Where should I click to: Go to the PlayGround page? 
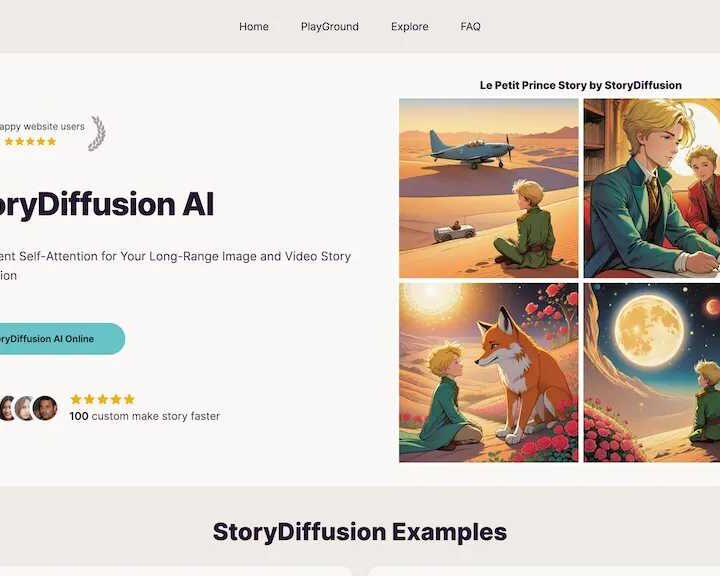[x=330, y=27]
